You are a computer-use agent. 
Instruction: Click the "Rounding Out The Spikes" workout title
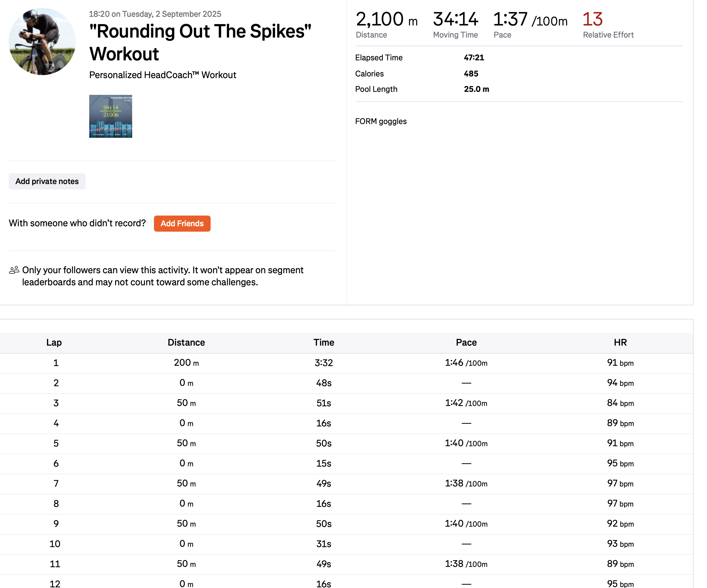pyautogui.click(x=200, y=43)
